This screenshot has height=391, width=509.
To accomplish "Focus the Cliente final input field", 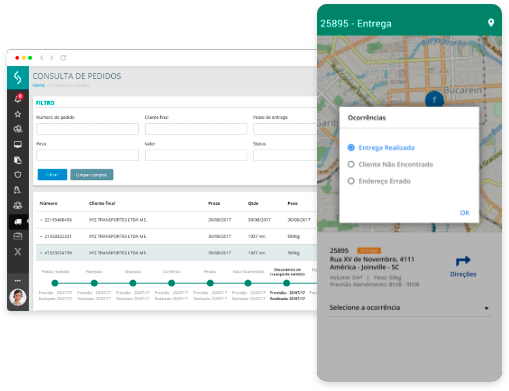I will 196,129.
